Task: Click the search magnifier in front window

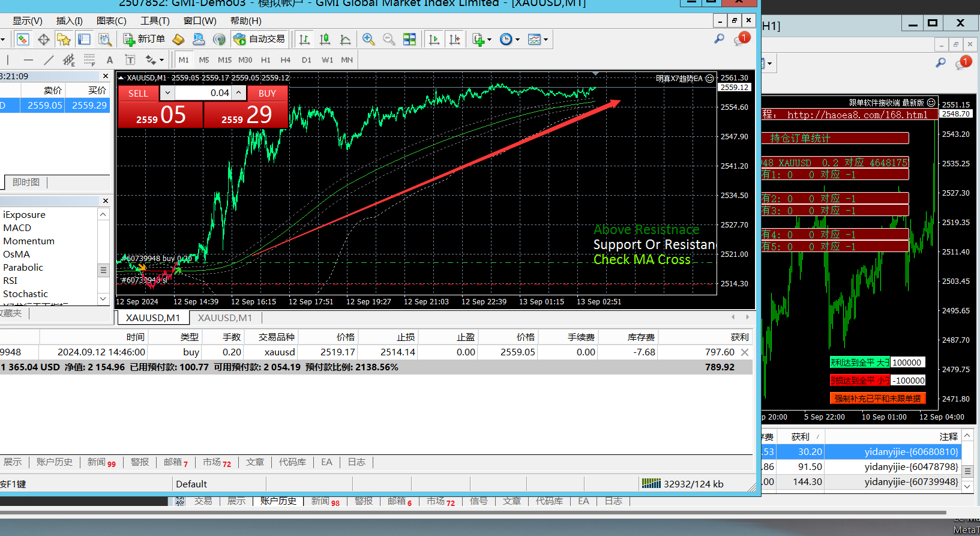Action: pyautogui.click(x=719, y=39)
